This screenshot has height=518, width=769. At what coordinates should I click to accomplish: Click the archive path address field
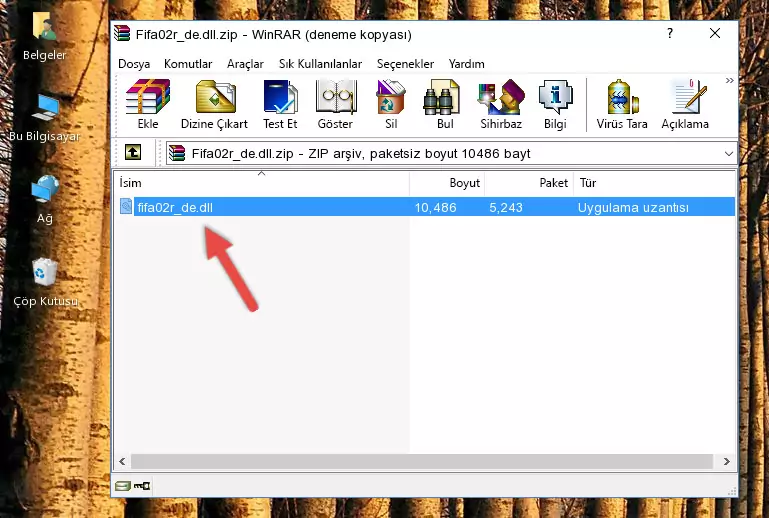pos(451,154)
